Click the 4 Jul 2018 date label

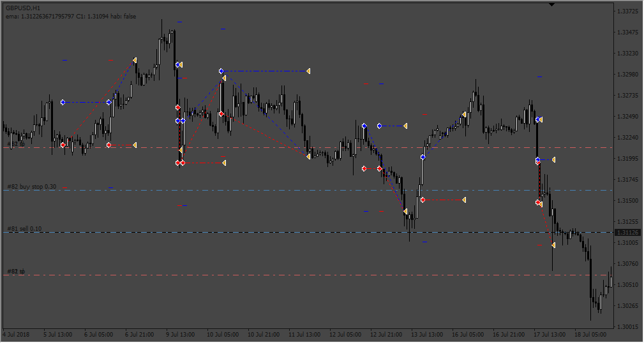(x=15, y=334)
